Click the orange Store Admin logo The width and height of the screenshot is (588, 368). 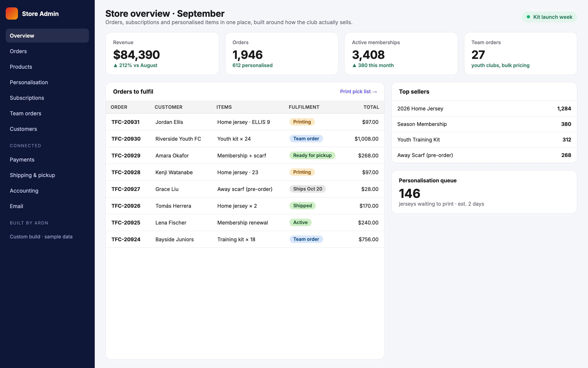point(12,13)
